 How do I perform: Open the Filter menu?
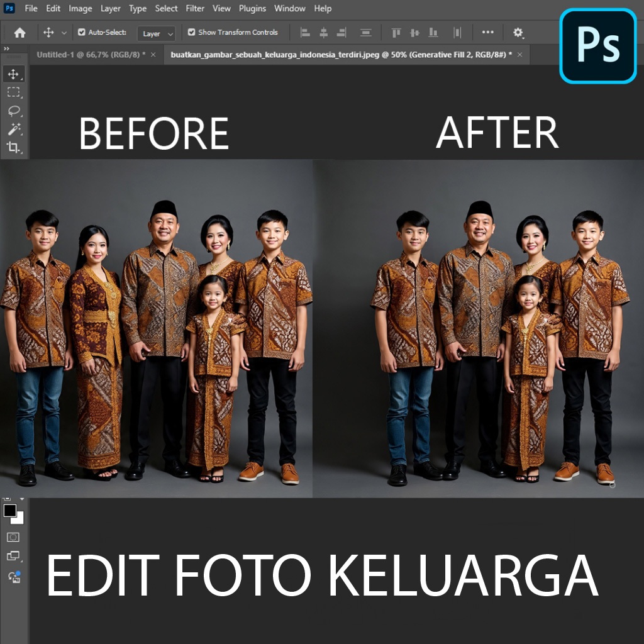(195, 8)
